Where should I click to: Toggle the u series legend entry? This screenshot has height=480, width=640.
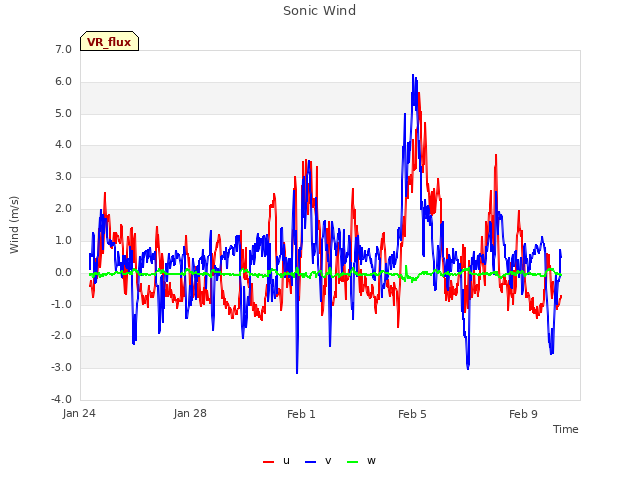[276, 461]
